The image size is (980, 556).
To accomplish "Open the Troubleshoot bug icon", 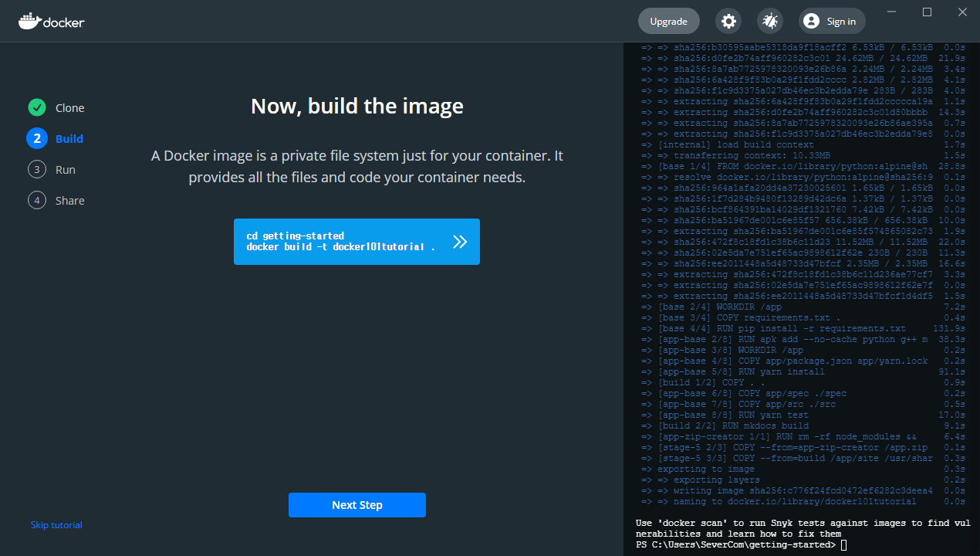I will tap(770, 21).
